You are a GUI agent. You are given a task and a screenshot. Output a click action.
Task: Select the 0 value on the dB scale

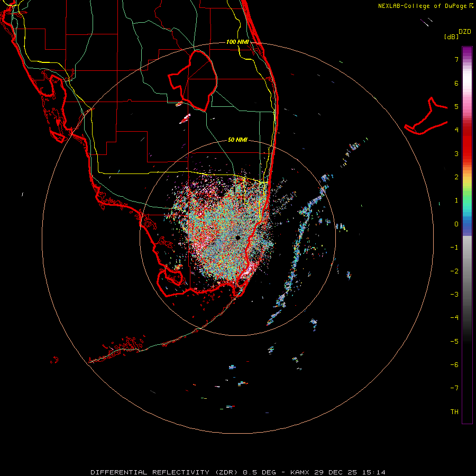[456, 224]
